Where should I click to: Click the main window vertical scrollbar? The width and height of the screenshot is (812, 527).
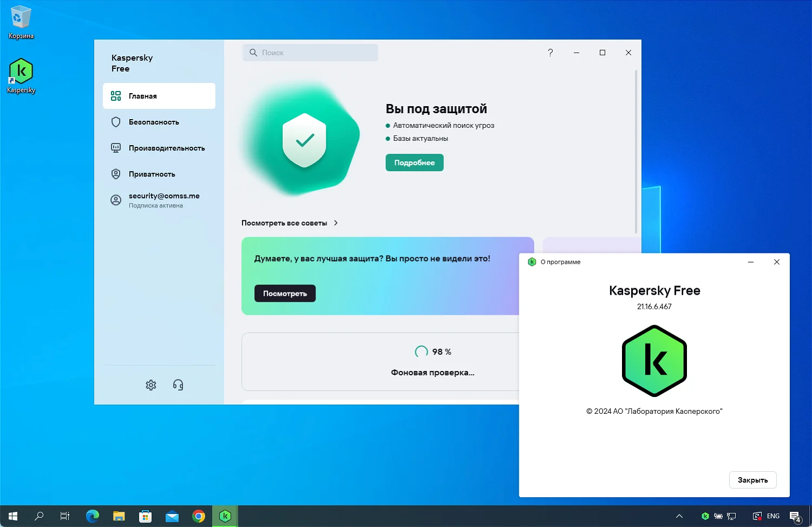pos(636,152)
